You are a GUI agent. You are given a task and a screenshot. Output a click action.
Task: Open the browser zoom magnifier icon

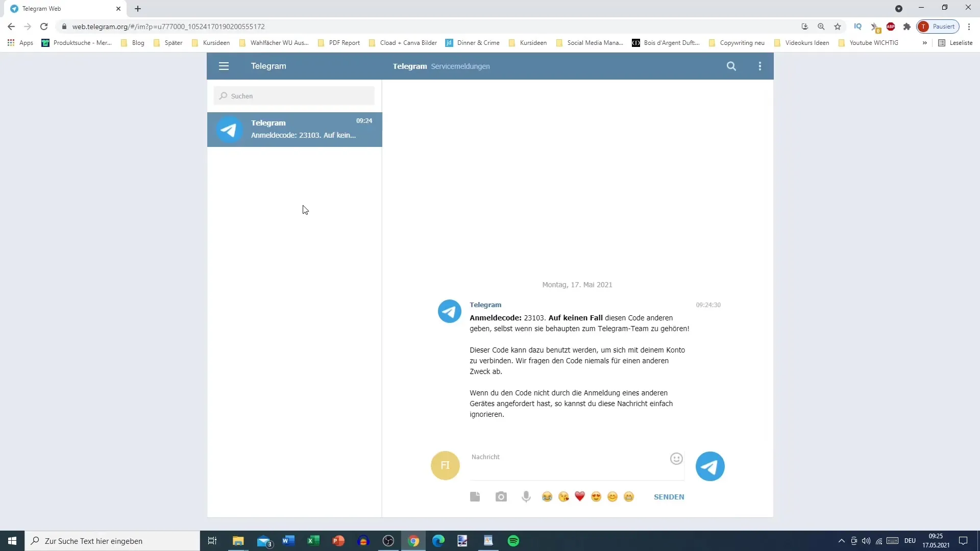coord(821,27)
